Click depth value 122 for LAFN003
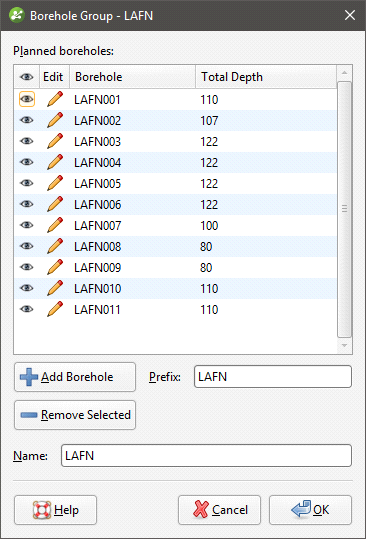This screenshot has height=539, width=366. (209, 142)
